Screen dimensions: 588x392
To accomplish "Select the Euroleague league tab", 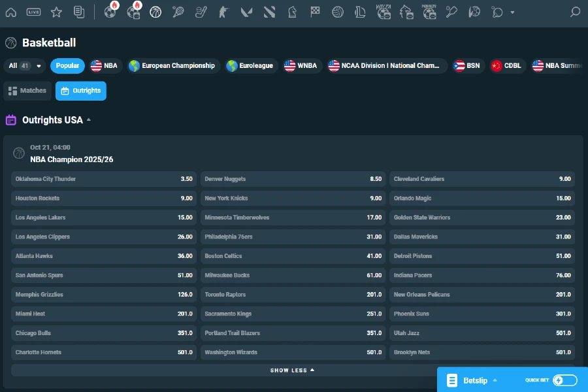I will 251,65.
